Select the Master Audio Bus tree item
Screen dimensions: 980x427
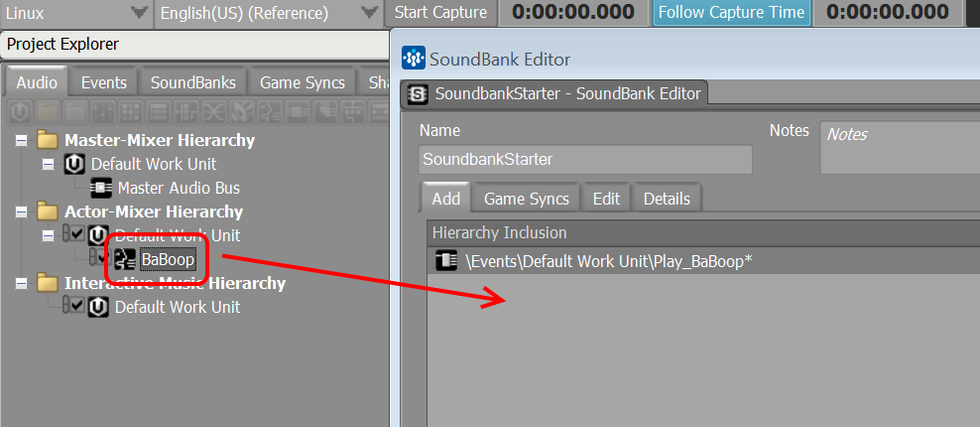179,188
